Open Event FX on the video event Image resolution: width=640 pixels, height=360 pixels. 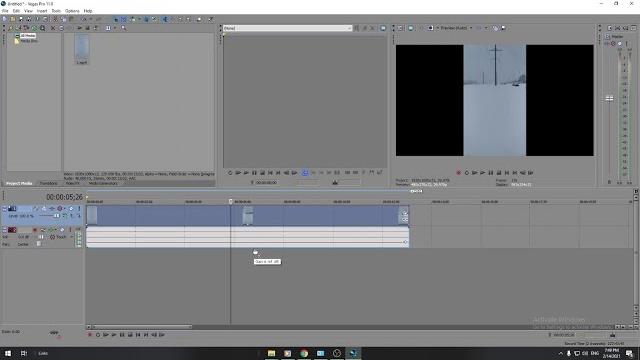404,220
